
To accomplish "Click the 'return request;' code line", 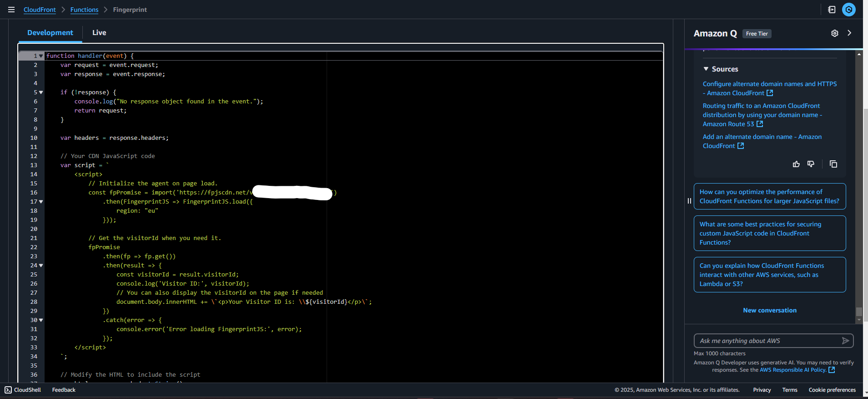I will (x=101, y=111).
